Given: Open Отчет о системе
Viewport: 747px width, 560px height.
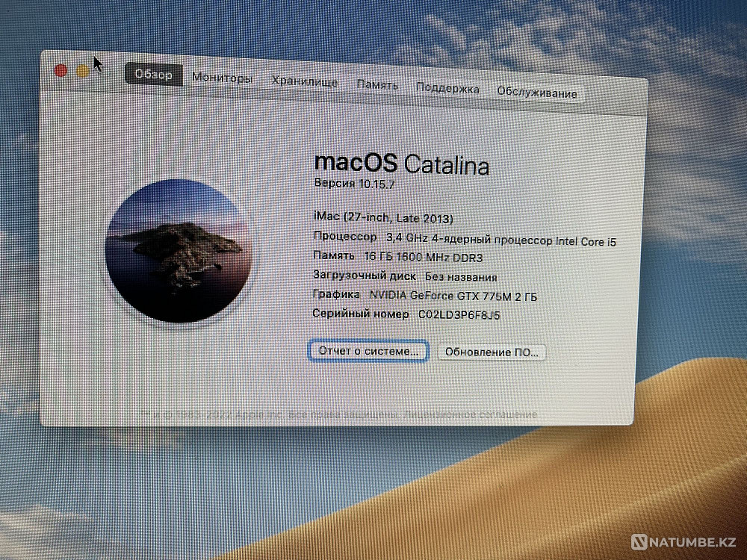Looking at the screenshot, I should coord(368,351).
